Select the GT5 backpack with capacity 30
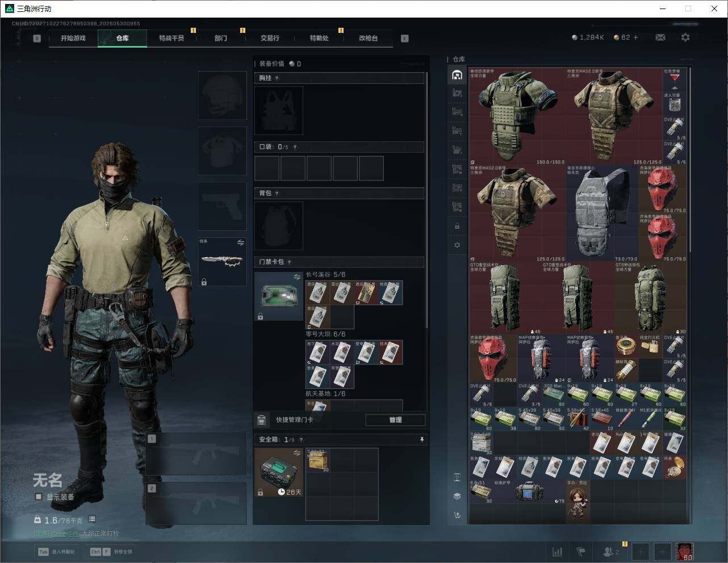The height and width of the screenshot is (563, 728). pyautogui.click(x=651, y=298)
